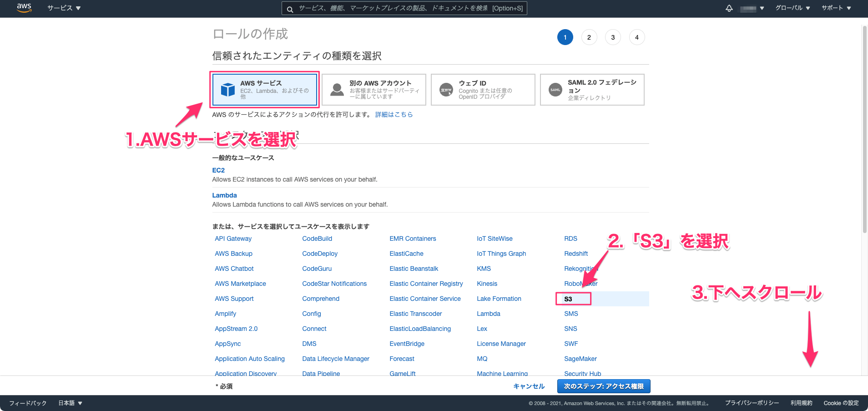The width and height of the screenshot is (868, 411).
Task: Select AppSync service
Action: 228,344
